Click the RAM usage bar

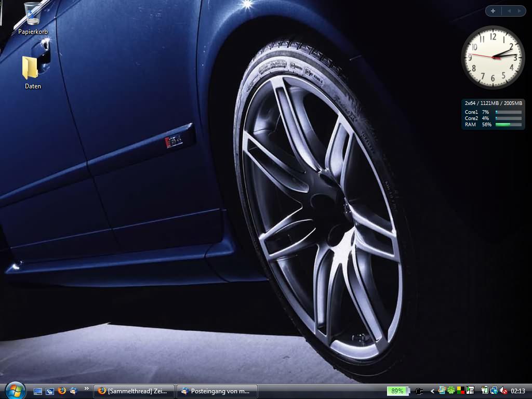coord(508,125)
